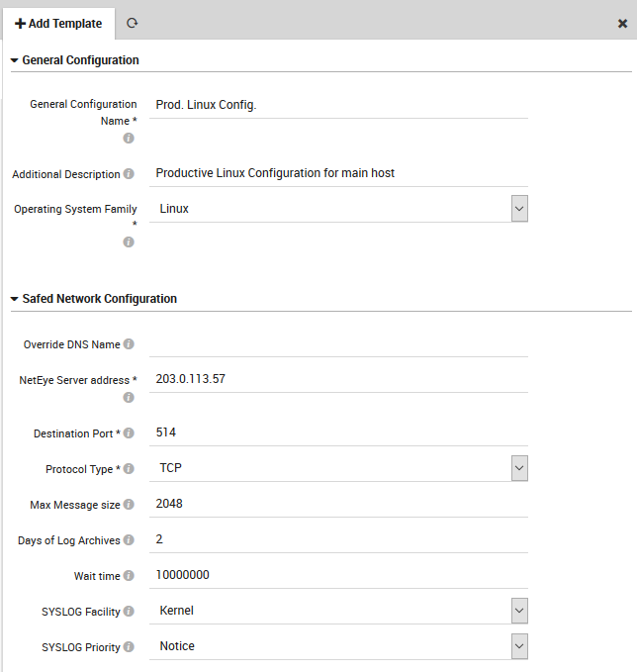Click info icon beside Additional Description
This screenshot has height=672, width=637.
click(x=129, y=174)
